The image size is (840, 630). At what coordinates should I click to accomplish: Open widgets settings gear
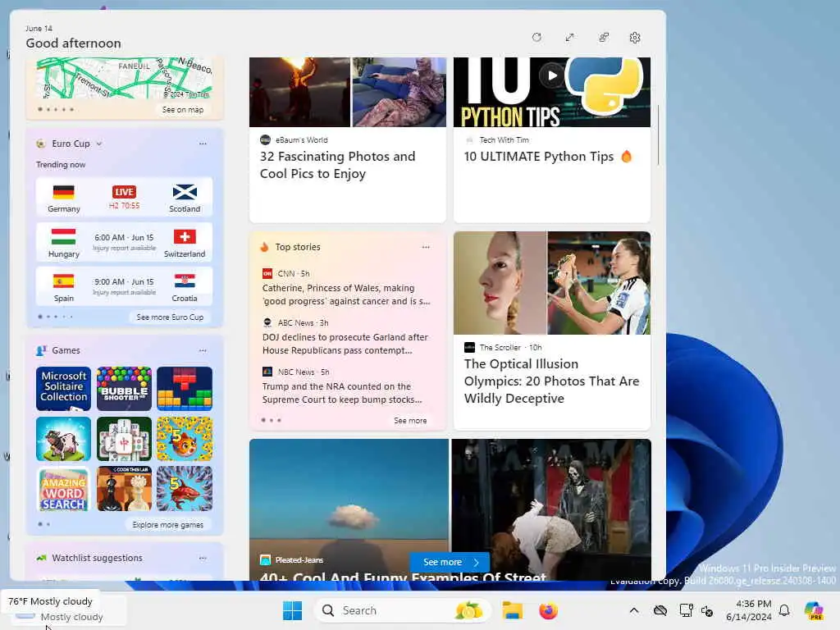pos(635,38)
